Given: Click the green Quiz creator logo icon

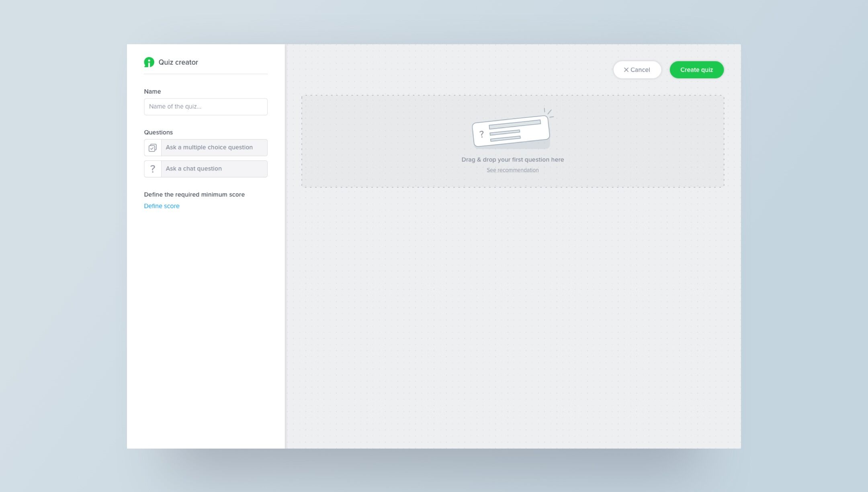Looking at the screenshot, I should point(149,62).
